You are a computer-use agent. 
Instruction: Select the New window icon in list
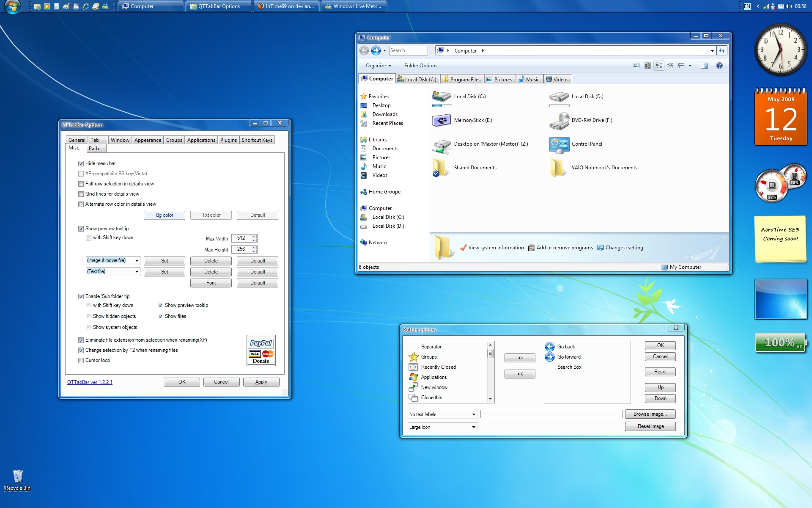click(x=413, y=387)
